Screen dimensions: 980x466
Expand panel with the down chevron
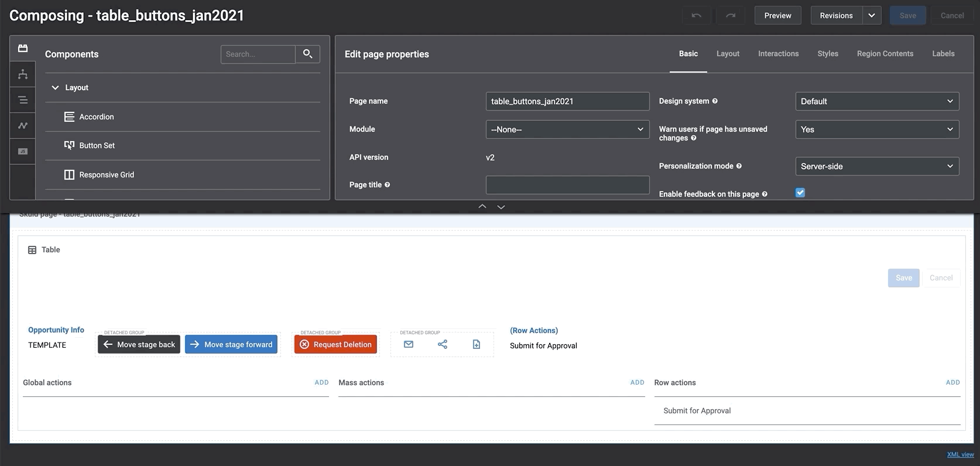[x=501, y=207]
